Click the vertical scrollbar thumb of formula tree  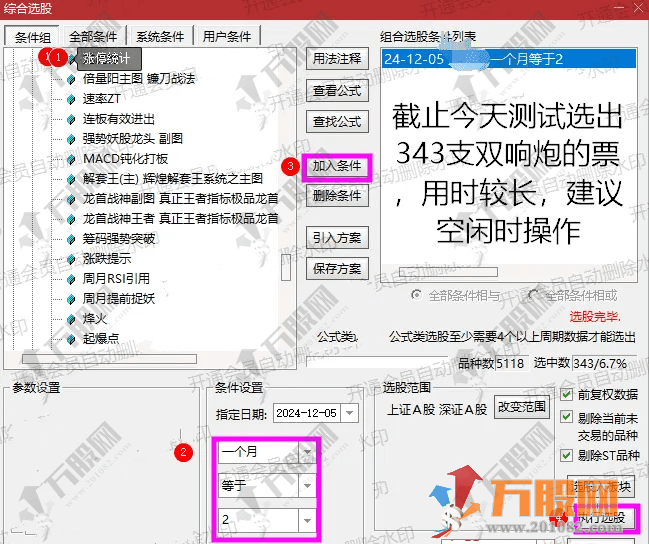(x=286, y=267)
